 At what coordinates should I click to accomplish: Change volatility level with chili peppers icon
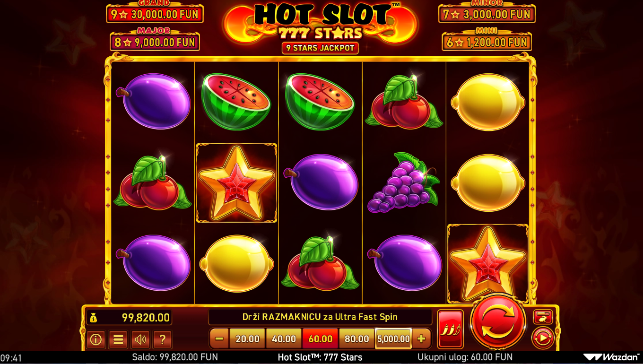[x=450, y=329]
